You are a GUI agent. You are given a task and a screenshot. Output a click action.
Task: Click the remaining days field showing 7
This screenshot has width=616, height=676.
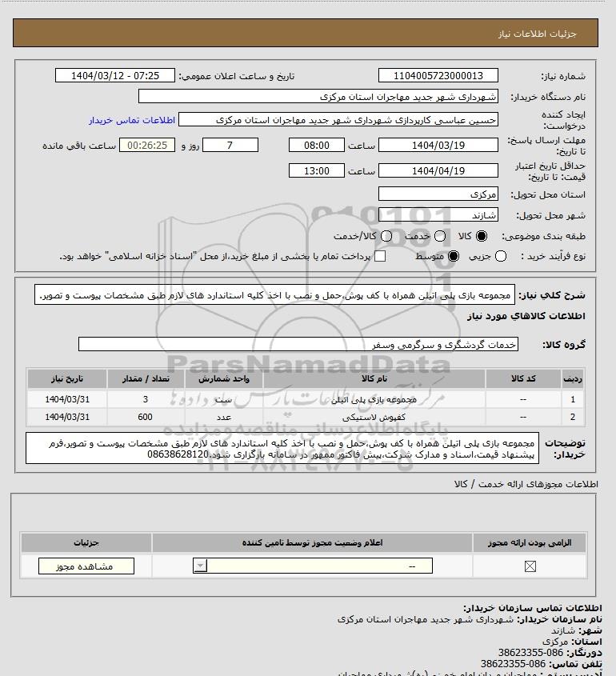(x=230, y=146)
